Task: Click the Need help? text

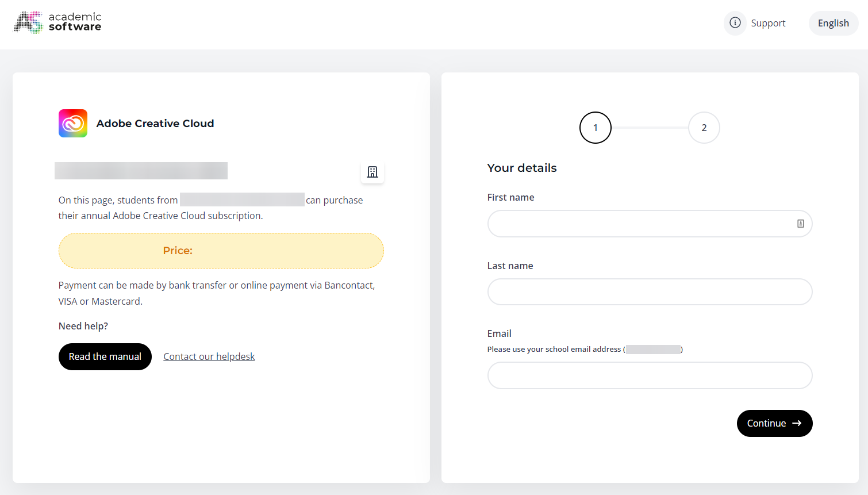Action: 83,326
